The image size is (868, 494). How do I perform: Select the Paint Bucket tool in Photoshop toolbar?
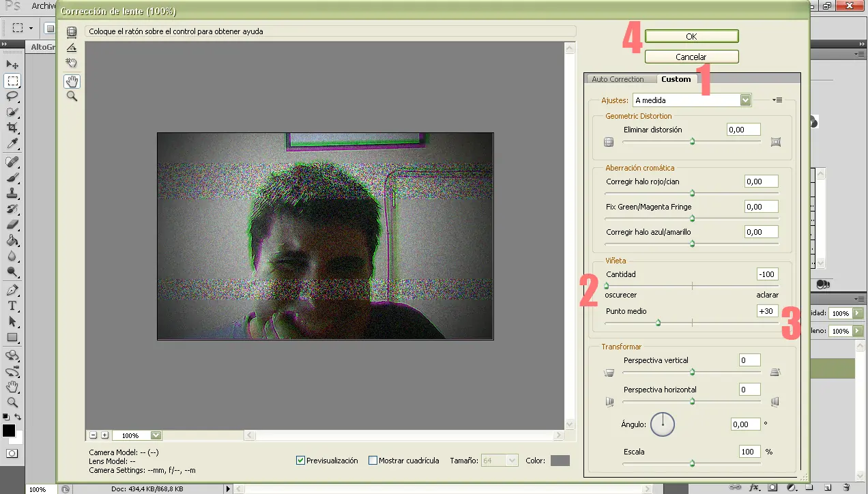point(12,241)
